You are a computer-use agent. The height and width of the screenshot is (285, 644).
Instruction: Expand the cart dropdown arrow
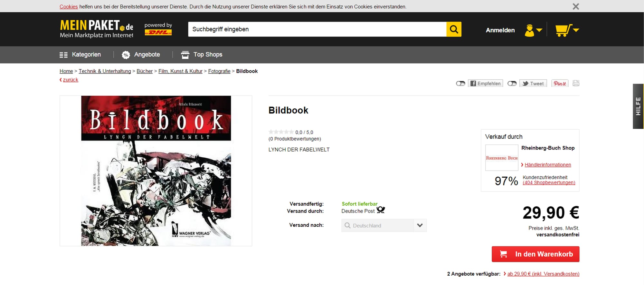tap(576, 30)
